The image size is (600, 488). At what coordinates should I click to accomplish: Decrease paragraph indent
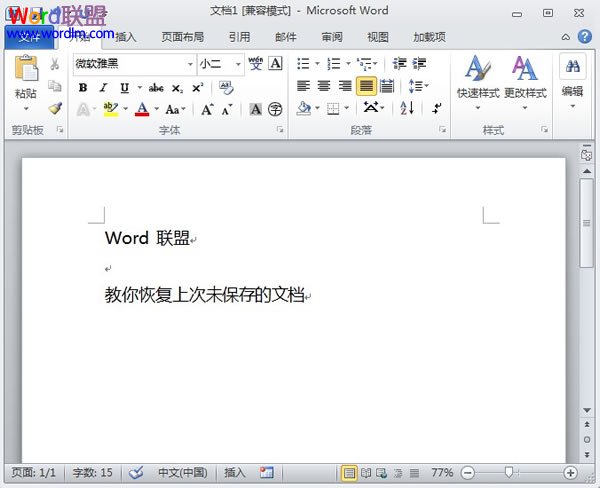(399, 64)
